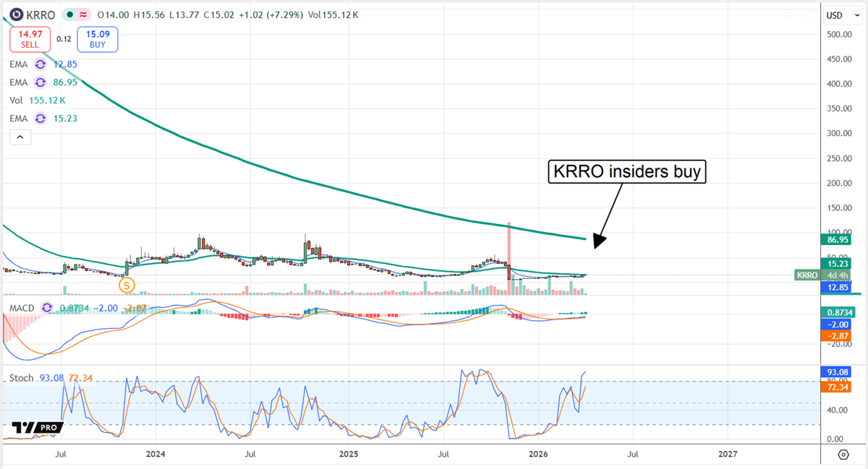Image resolution: width=868 pixels, height=469 pixels.
Task: Click the SELL button showing 14.97
Action: [29, 39]
